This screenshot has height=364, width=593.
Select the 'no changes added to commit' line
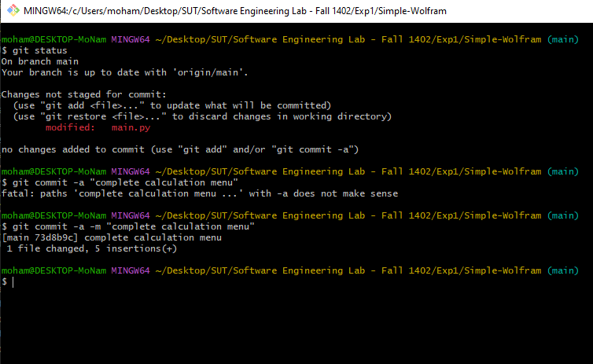tap(180, 149)
